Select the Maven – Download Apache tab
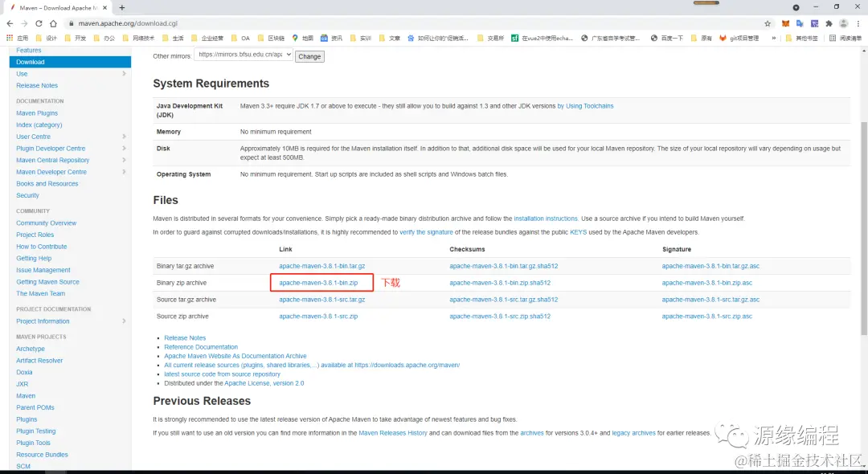The height and width of the screenshot is (474, 868). pyautogui.click(x=56, y=8)
